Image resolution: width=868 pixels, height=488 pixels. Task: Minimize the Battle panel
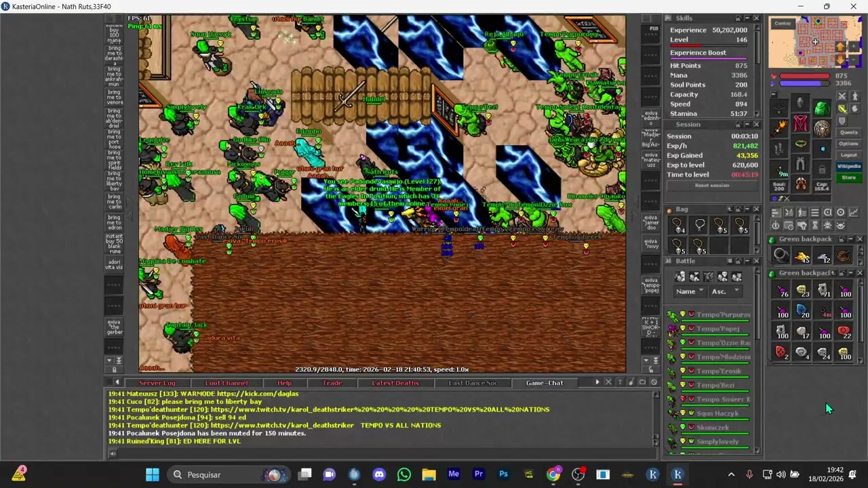(747, 261)
